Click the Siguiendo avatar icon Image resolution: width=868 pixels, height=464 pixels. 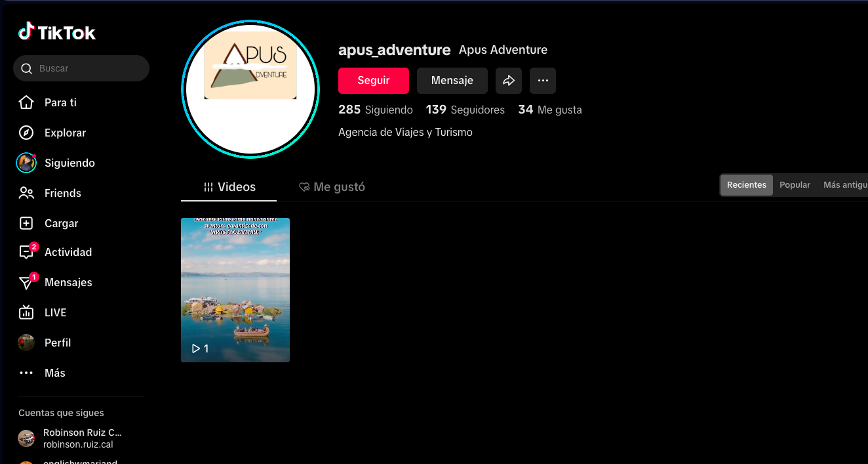pyautogui.click(x=26, y=163)
